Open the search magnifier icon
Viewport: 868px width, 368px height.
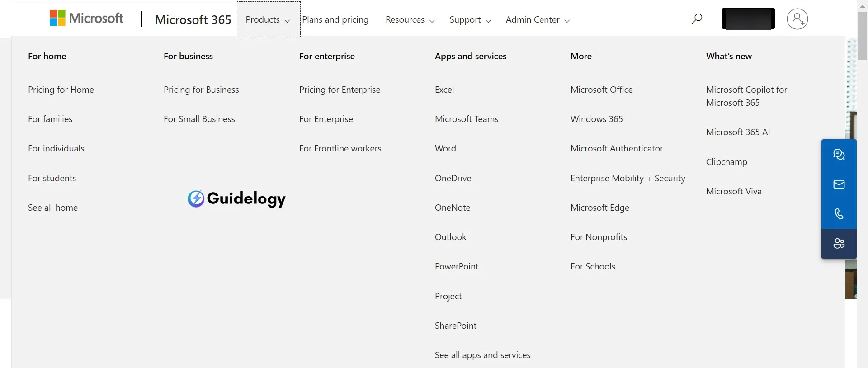pyautogui.click(x=697, y=19)
